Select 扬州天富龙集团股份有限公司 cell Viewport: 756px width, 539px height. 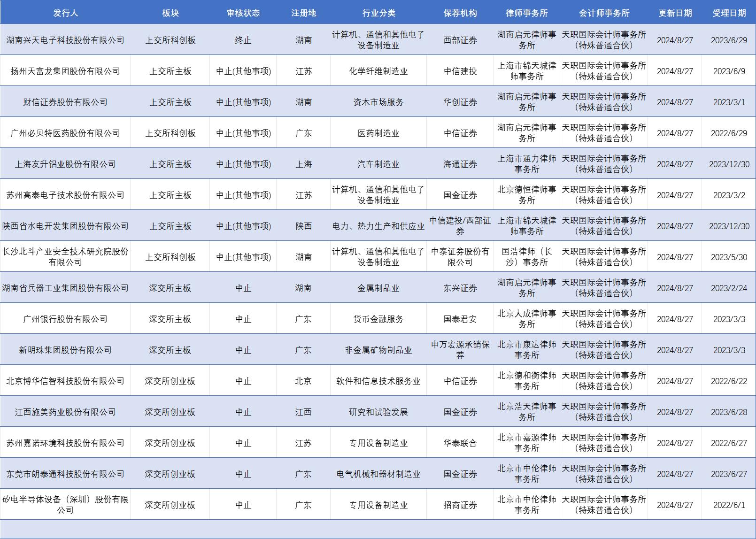tap(65, 71)
